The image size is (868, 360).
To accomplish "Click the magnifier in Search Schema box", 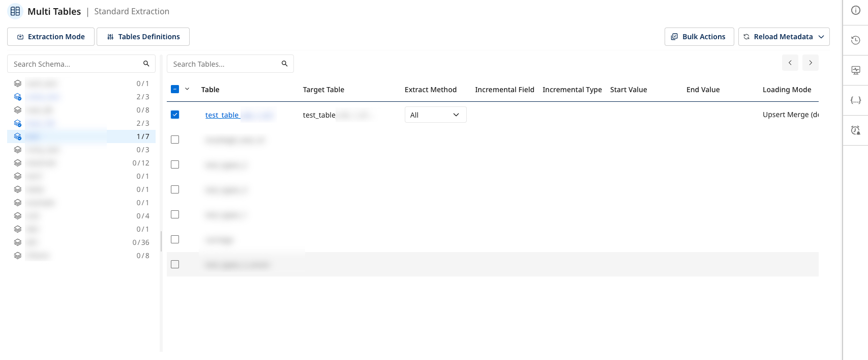I will point(146,64).
